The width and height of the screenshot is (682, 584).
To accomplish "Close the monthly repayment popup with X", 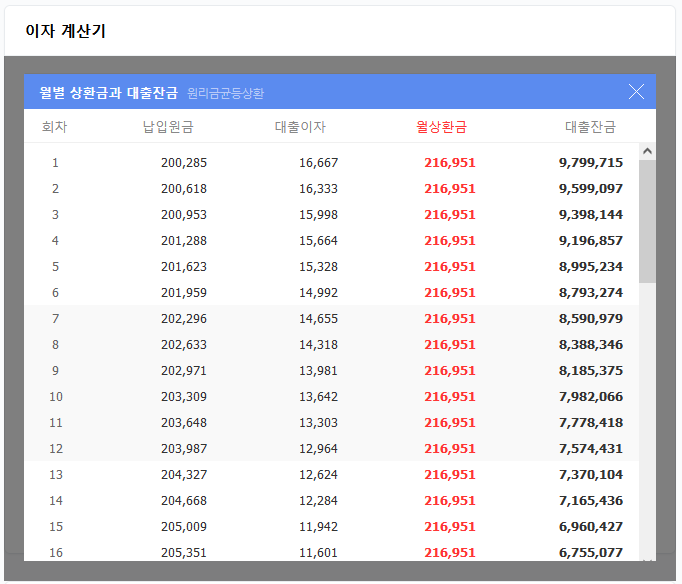I will pos(636,92).
